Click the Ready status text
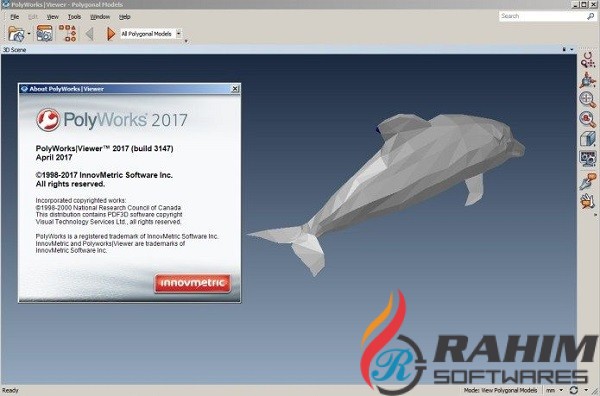The image size is (600, 396). click(10, 390)
